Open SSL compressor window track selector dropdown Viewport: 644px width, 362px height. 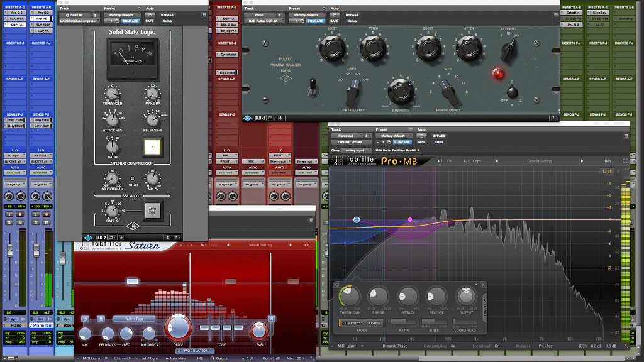click(76, 15)
